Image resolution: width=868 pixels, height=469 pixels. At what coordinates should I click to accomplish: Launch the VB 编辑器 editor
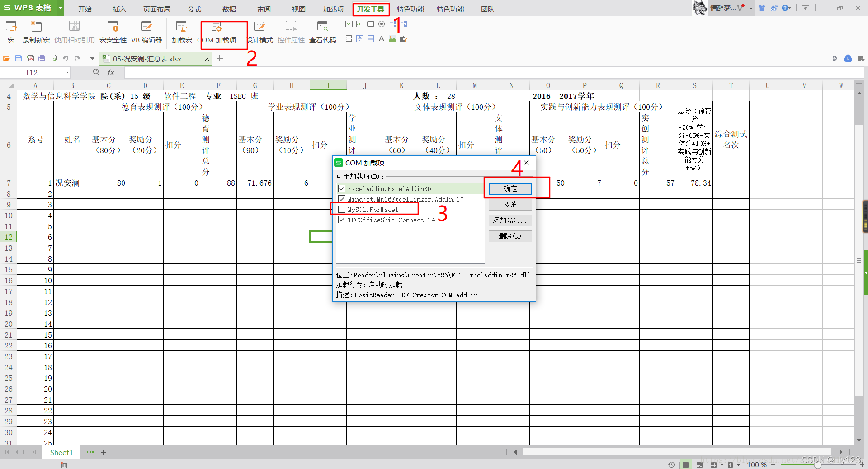coord(146,32)
